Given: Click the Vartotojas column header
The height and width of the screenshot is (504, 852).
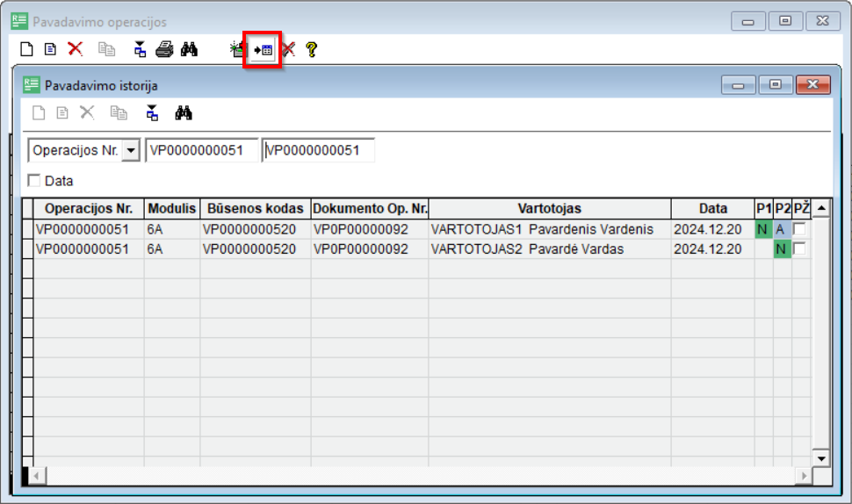Looking at the screenshot, I should pos(549,208).
